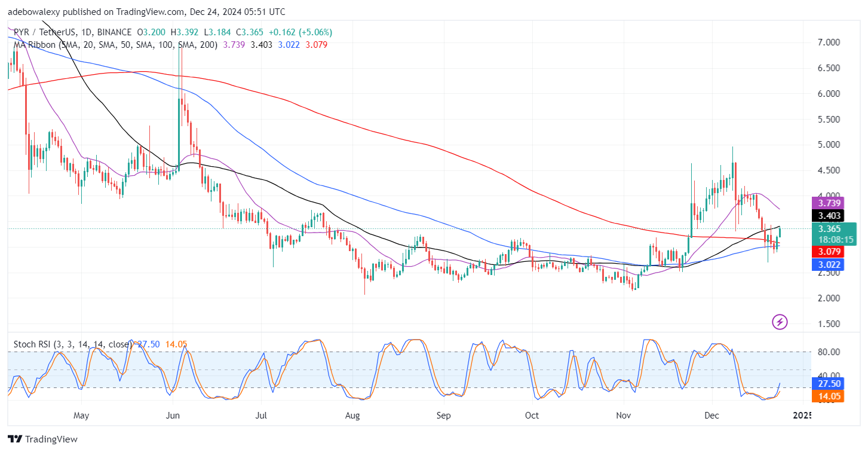Click the Jun date axis label

173,415
